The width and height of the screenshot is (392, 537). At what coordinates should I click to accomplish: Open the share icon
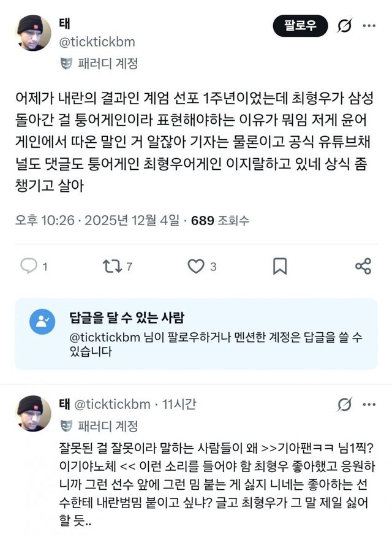tap(363, 266)
